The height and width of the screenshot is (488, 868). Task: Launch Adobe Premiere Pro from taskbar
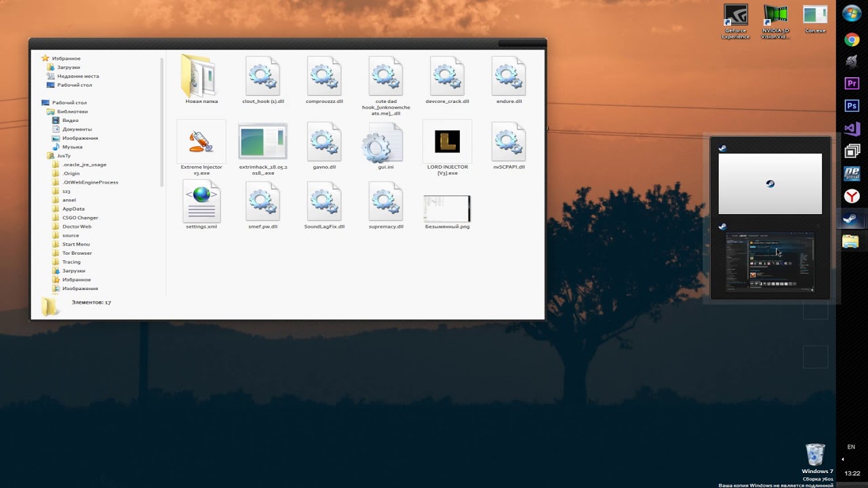[852, 83]
